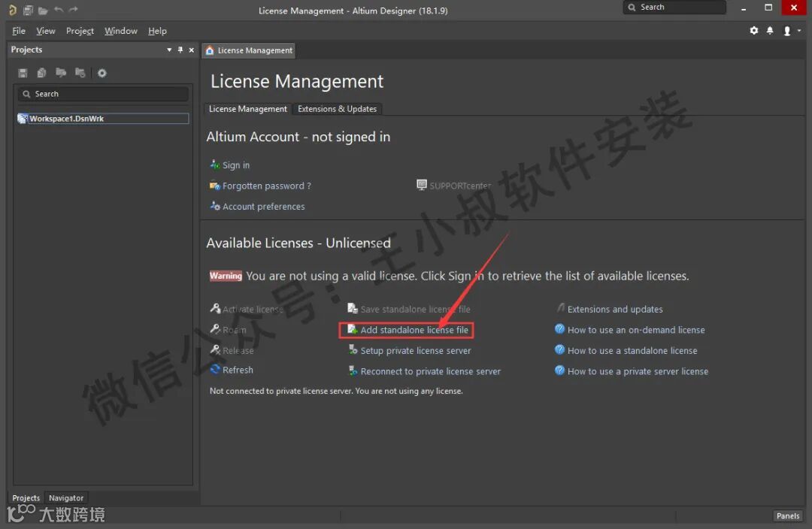Click the Forgotten password icon
Screen dimensions: 812x529
pyautogui.click(x=215, y=186)
